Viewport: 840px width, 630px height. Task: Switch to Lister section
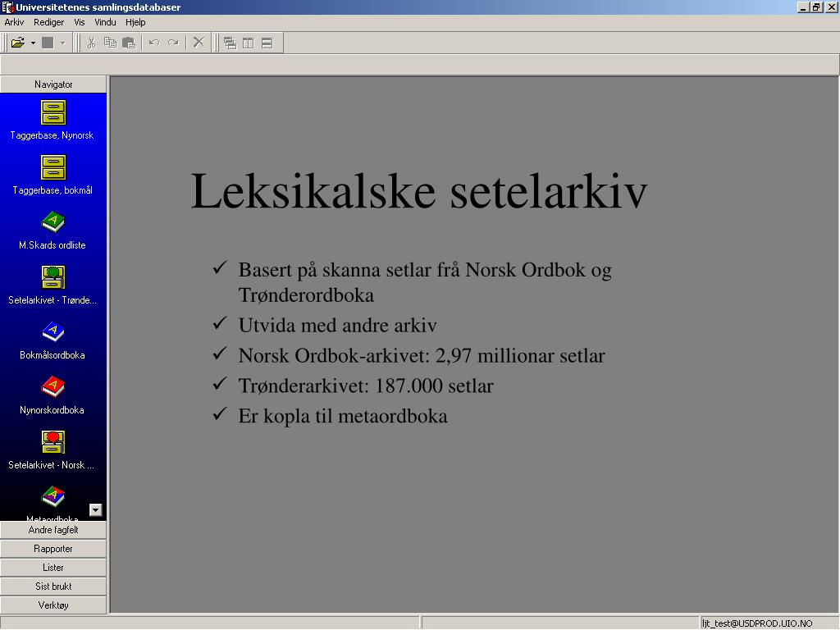pos(53,568)
